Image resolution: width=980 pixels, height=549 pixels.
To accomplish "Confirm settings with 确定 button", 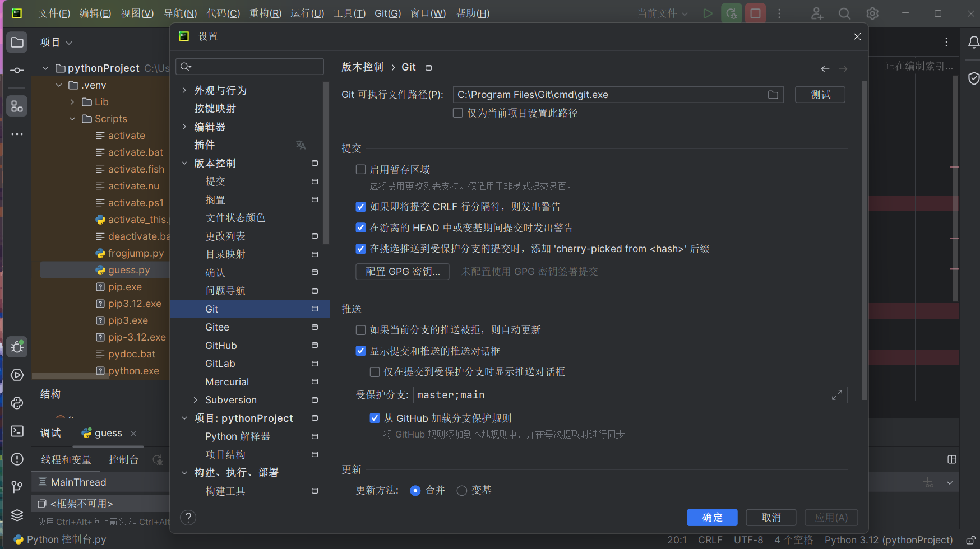I will [712, 518].
